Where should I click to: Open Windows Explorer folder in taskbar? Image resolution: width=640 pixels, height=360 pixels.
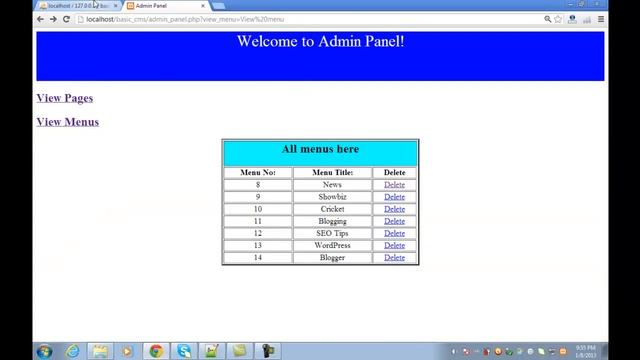100,351
